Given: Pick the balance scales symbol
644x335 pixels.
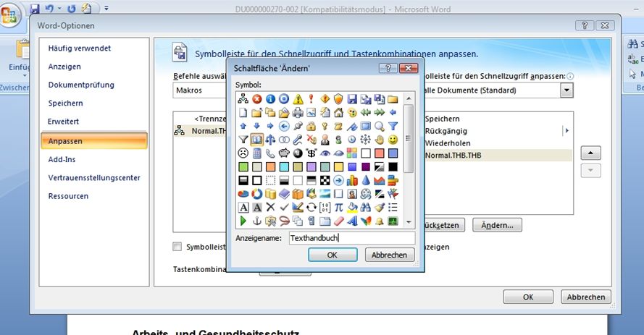Looking at the screenshot, I should (270, 140).
